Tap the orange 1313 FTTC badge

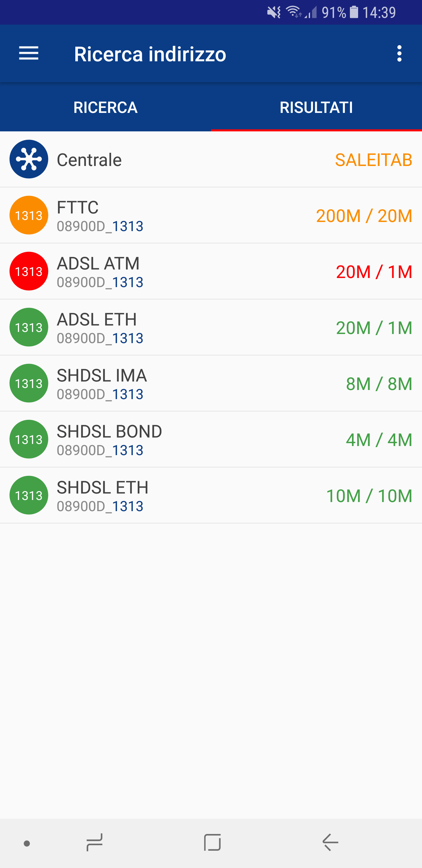29,215
